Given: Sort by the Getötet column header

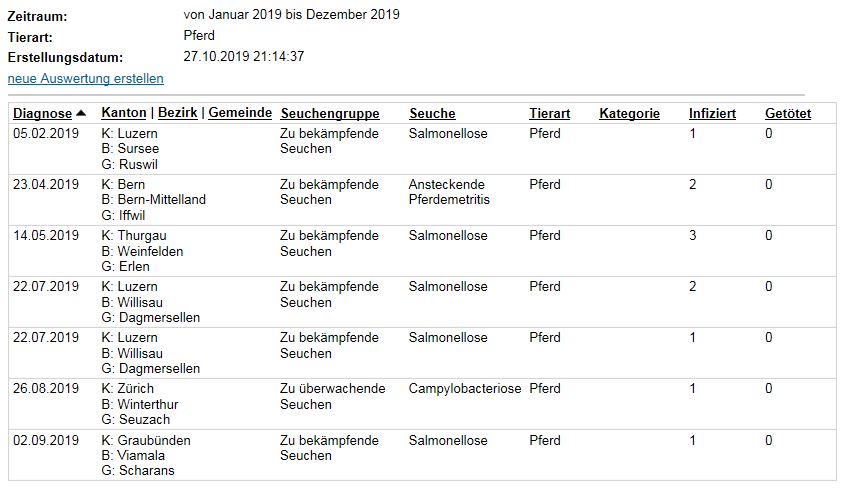Looking at the screenshot, I should click(788, 114).
